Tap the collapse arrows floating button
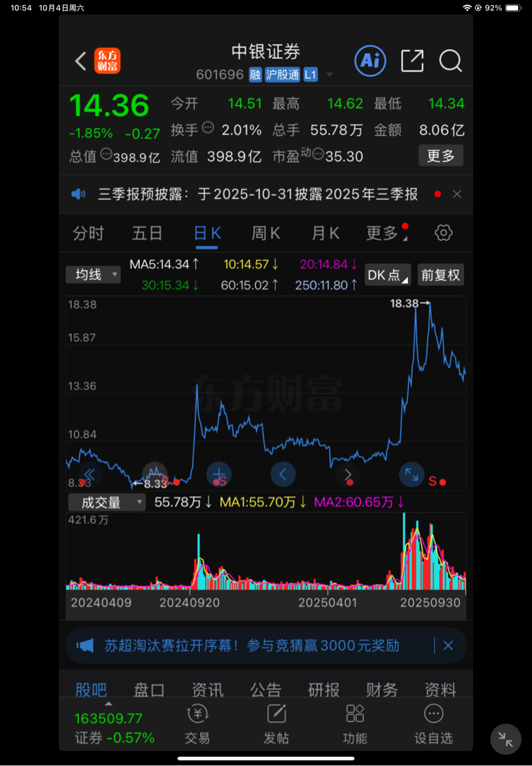532x766 pixels. coord(506,740)
